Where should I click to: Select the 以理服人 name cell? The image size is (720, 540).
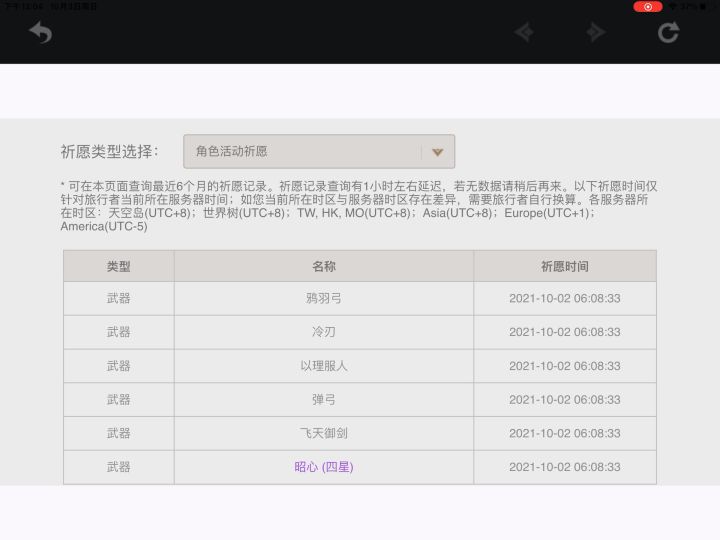324,366
